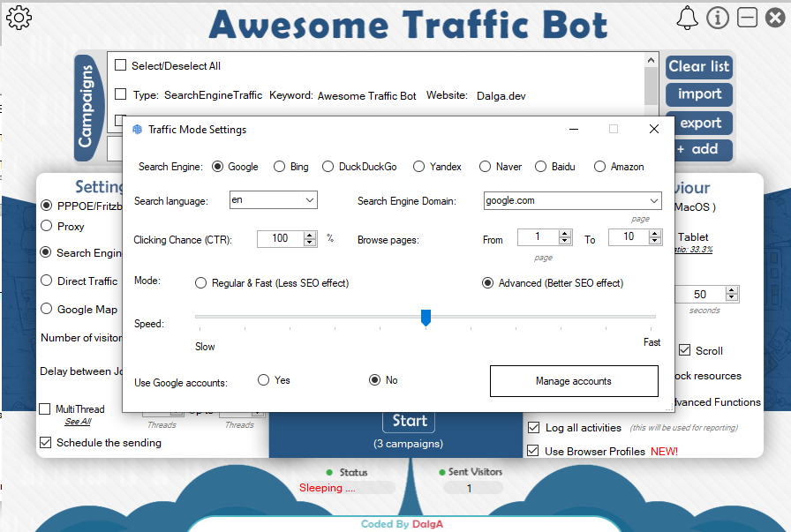
Task: Minimize the Traffic Mode Settings dialog
Action: pyautogui.click(x=574, y=129)
